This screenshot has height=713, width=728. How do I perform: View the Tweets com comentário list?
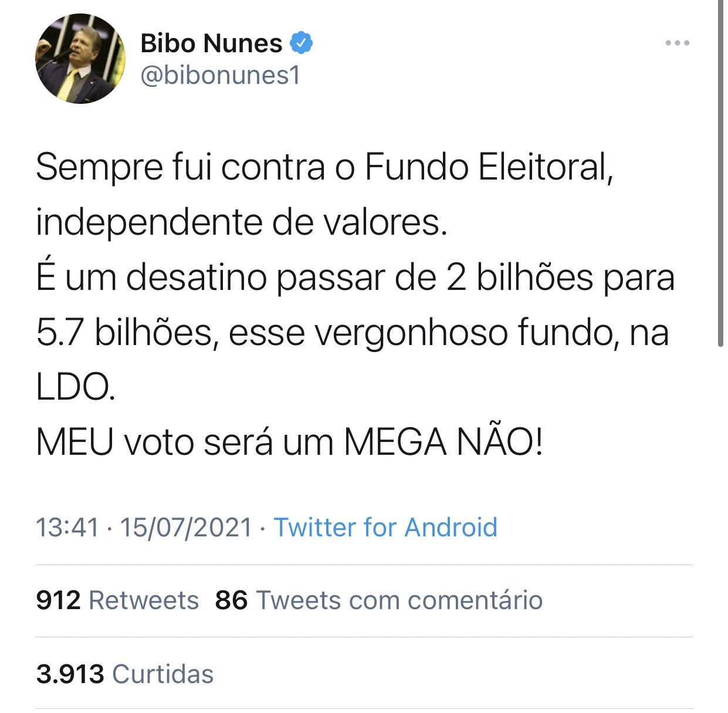tap(399, 600)
